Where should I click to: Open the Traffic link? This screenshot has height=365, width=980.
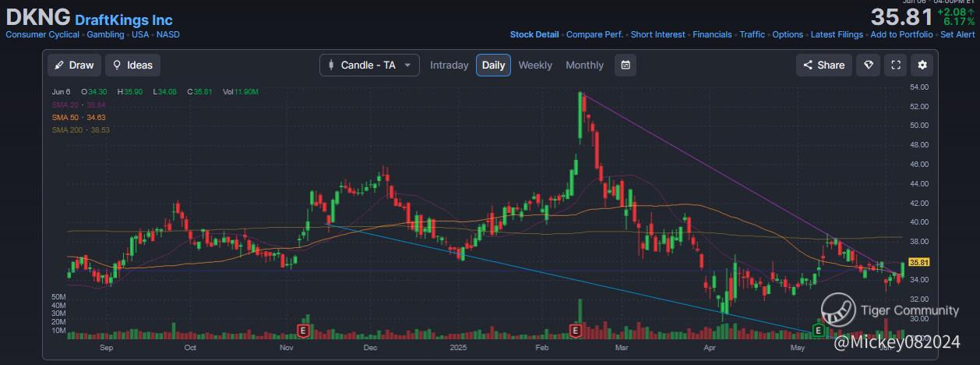click(752, 34)
